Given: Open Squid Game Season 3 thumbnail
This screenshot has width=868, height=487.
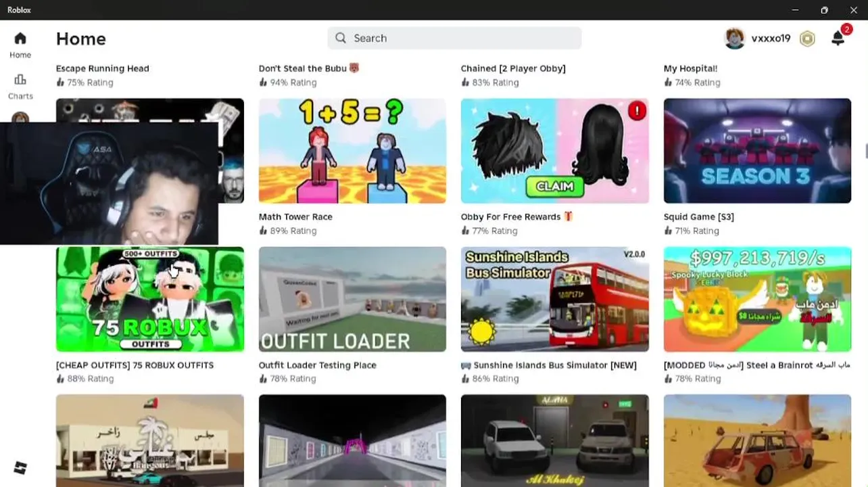Looking at the screenshot, I should (757, 151).
